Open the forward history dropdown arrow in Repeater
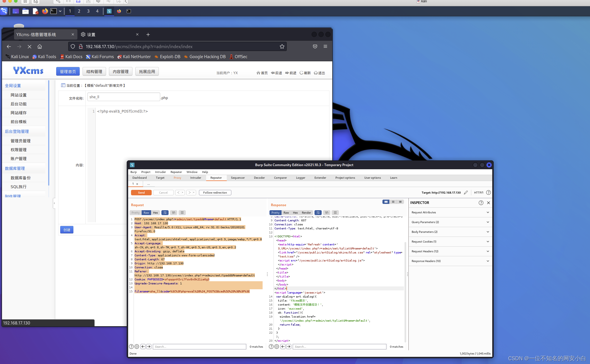 pyautogui.click(x=194, y=193)
